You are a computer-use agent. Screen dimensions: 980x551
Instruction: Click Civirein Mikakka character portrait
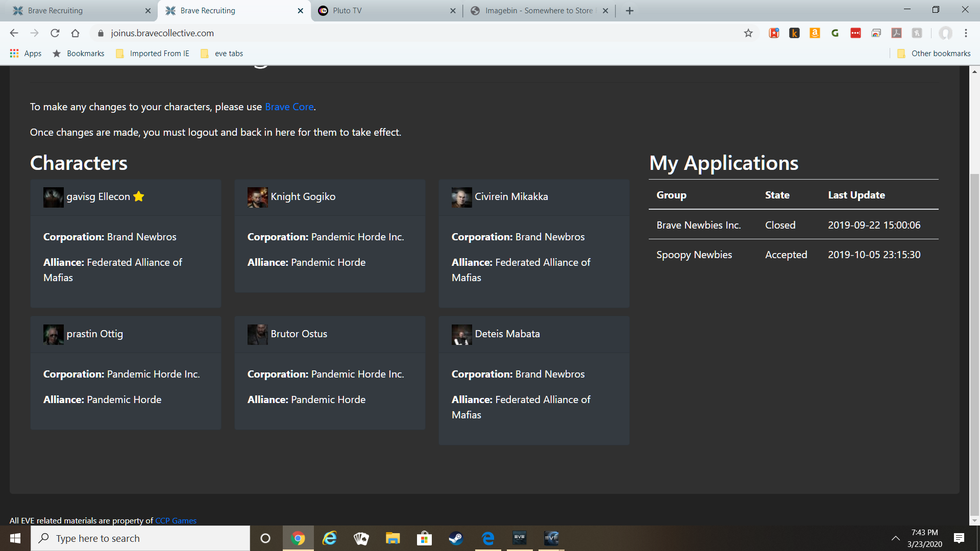(x=461, y=197)
